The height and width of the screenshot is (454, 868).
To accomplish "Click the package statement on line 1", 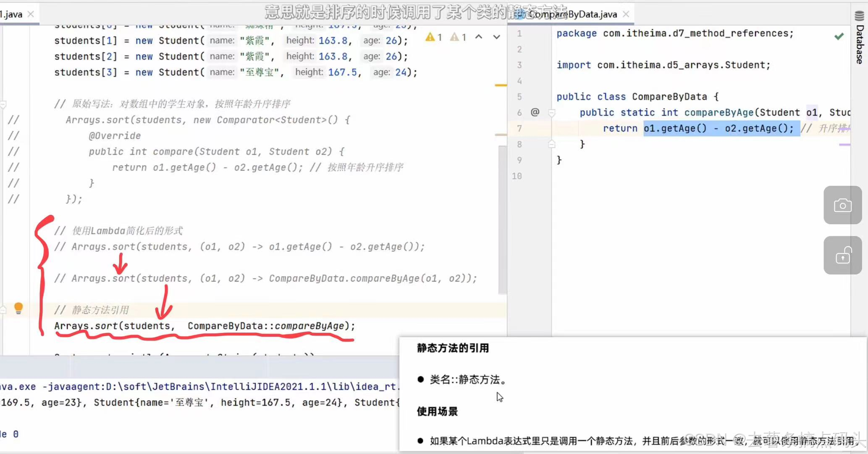I will 675,33.
